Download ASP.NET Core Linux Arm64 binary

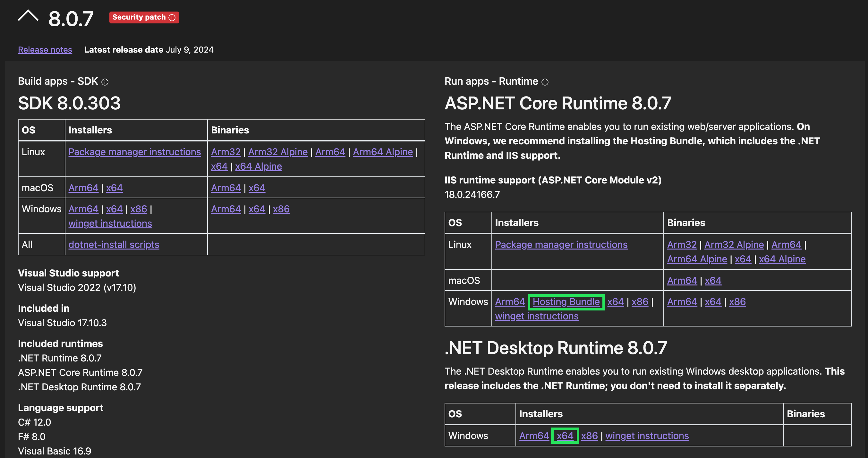point(787,245)
